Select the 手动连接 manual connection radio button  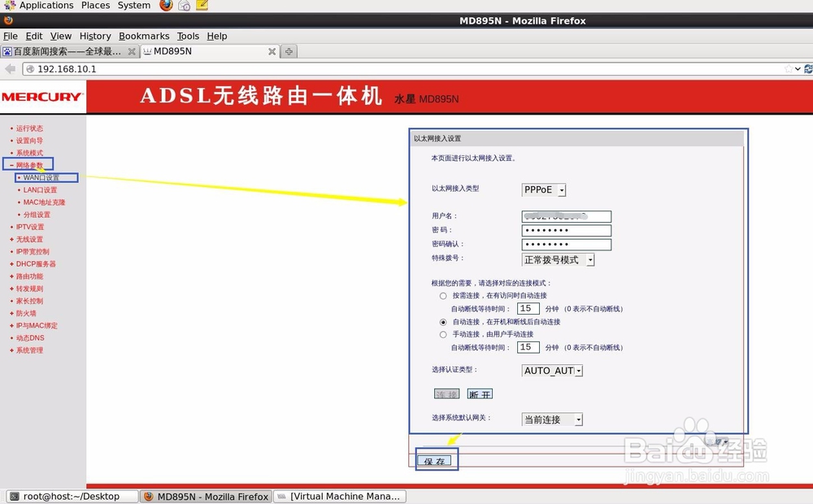pos(443,334)
